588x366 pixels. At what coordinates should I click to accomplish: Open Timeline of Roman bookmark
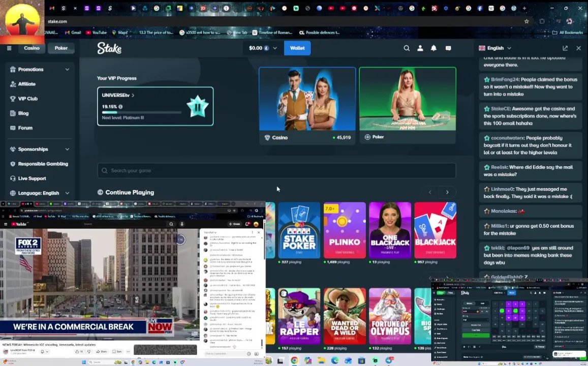coord(272,33)
